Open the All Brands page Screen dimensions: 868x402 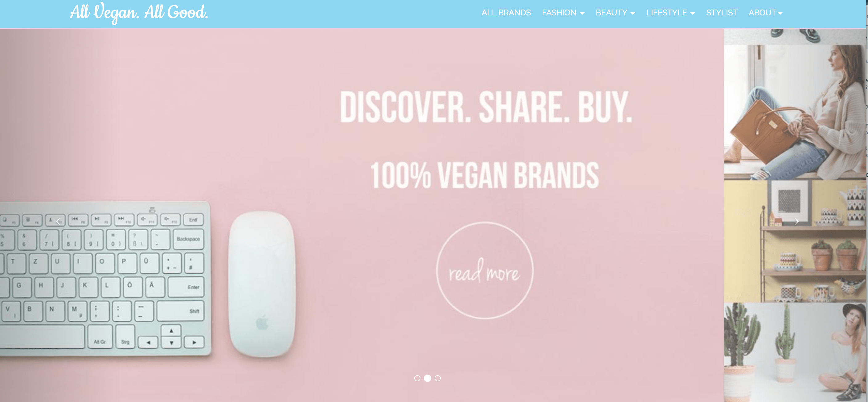[506, 13]
